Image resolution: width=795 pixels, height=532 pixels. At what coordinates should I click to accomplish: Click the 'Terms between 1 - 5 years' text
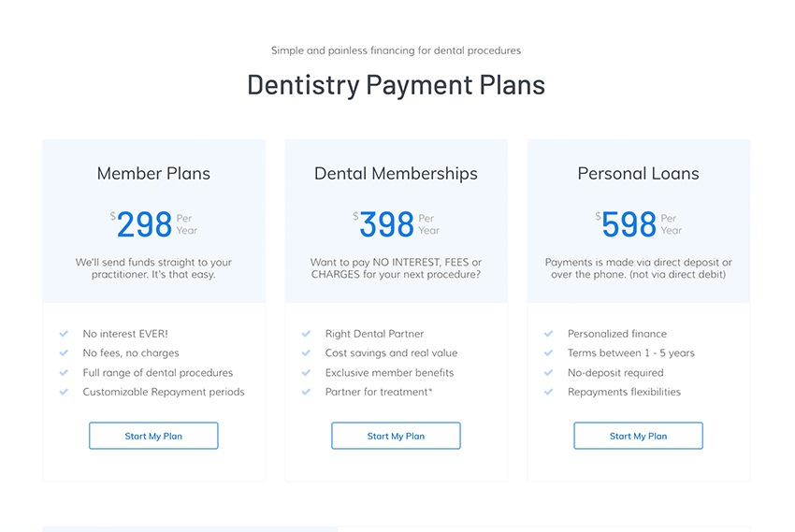point(630,353)
